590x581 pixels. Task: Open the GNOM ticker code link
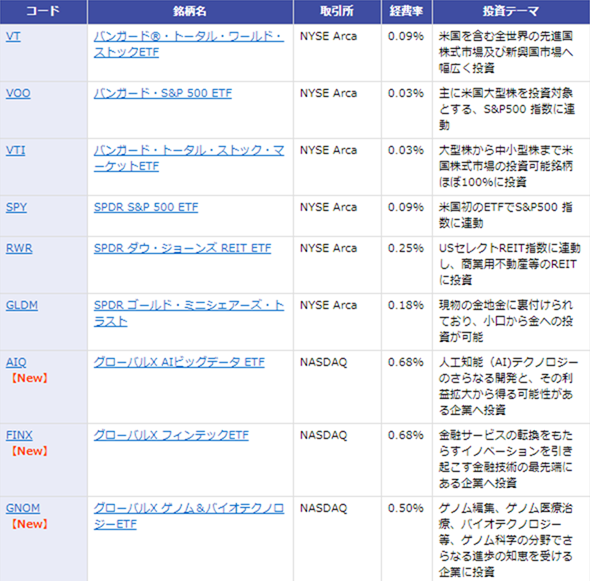coord(23,508)
